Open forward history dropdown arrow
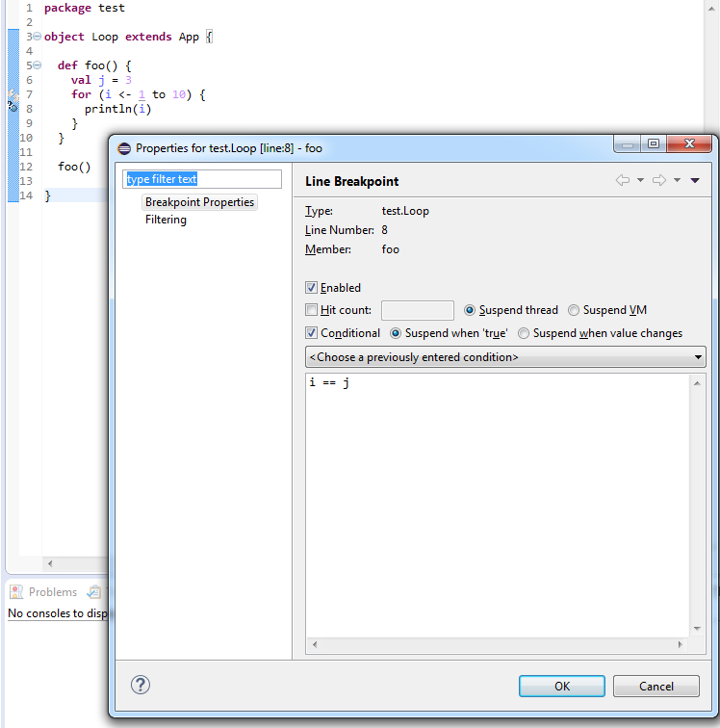The image size is (720, 728). (677, 180)
